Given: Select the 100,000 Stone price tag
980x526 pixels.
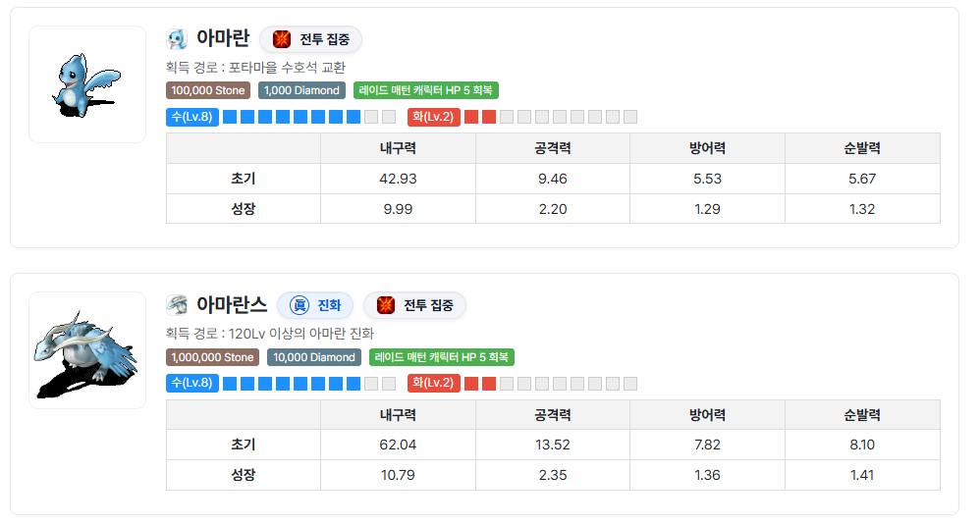Looking at the screenshot, I should coord(209,90).
